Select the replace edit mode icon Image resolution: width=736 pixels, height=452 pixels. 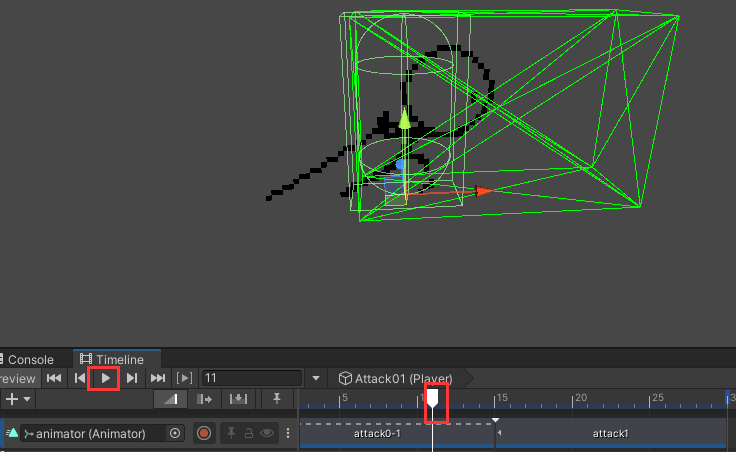[238, 399]
